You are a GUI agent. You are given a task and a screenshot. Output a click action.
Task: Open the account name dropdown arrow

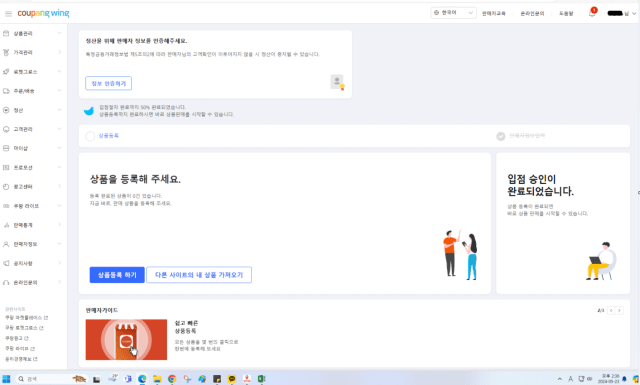(634, 13)
